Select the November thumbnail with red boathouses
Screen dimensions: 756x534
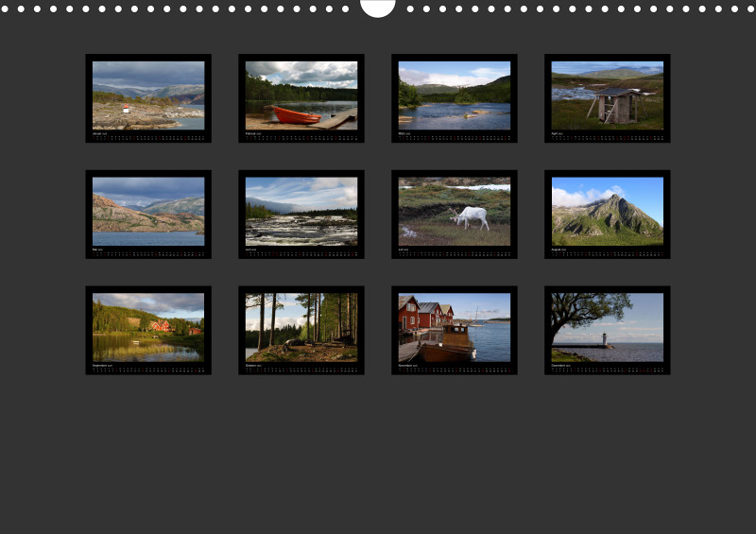(455, 331)
